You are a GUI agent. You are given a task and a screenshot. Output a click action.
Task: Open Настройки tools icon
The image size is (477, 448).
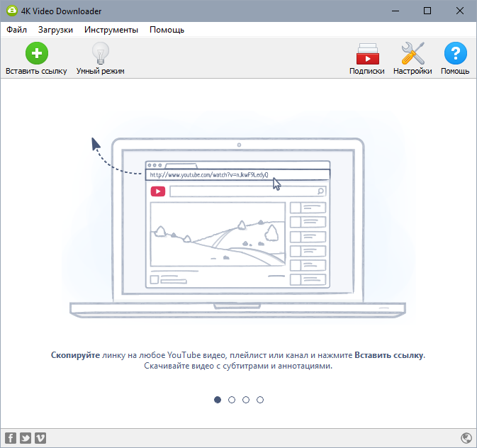413,53
